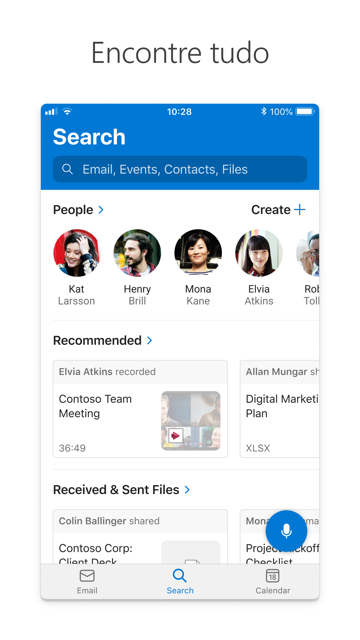Open the Email tab envelope icon
The height and width of the screenshot is (640, 360).
point(87,576)
